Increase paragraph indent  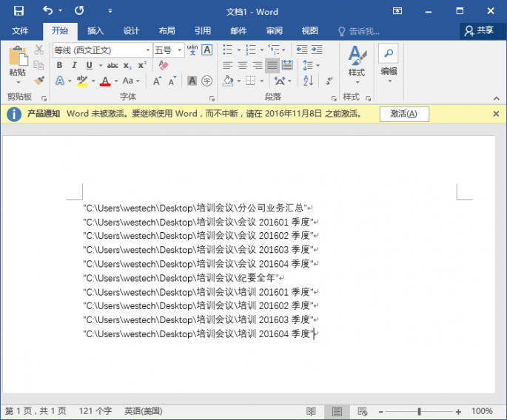[x=317, y=50]
